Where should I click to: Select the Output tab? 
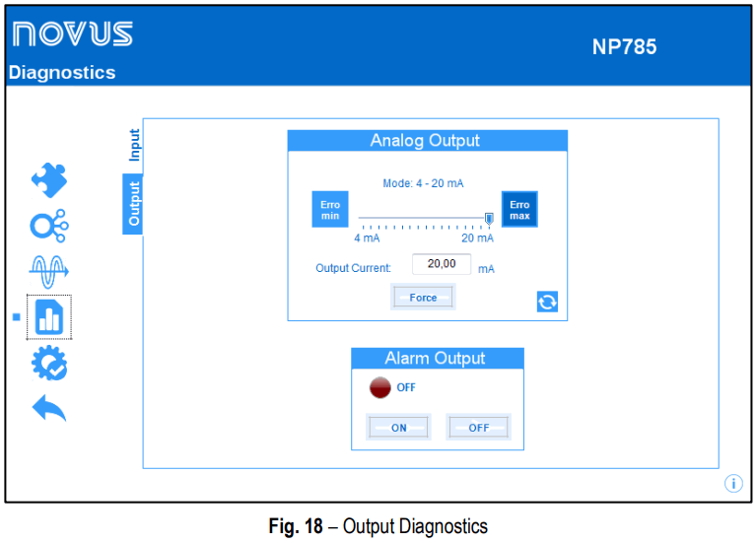tap(133, 204)
